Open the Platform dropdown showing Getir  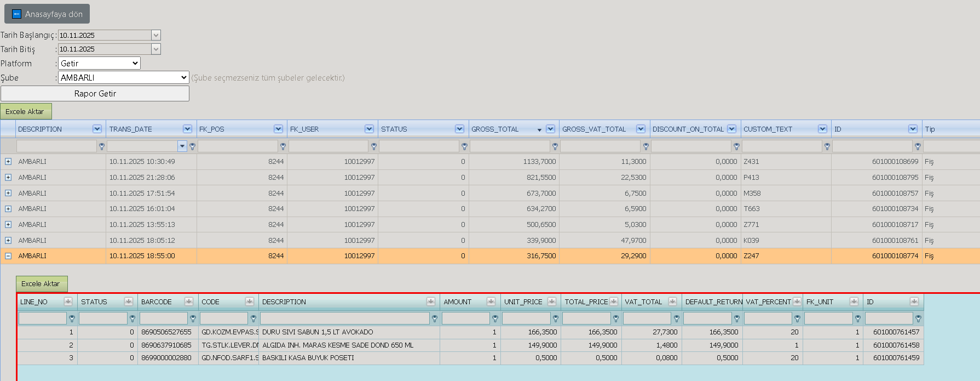click(99, 64)
